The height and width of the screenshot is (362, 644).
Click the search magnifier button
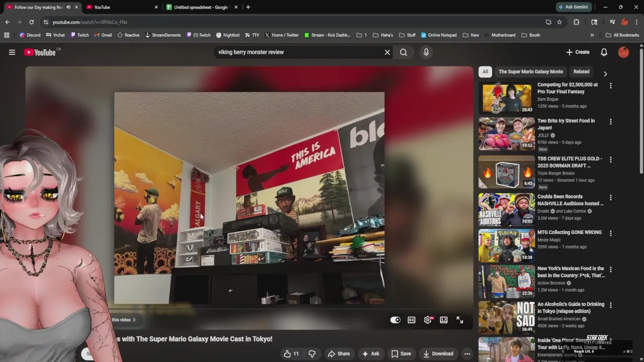pos(404,52)
